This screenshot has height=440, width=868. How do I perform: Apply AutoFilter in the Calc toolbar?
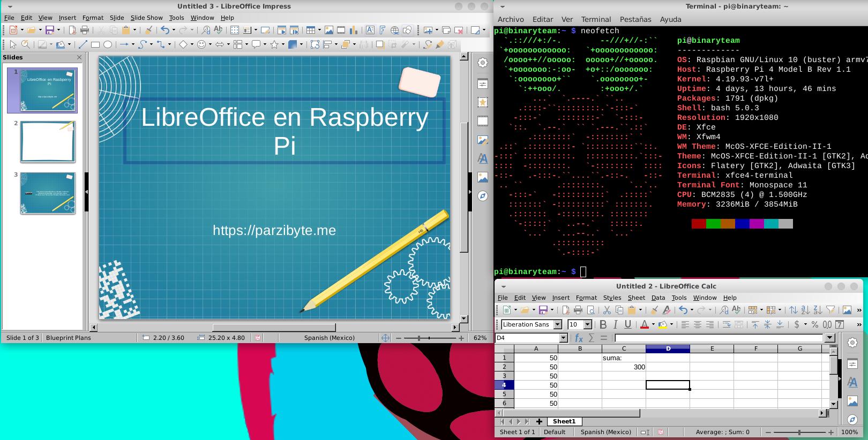click(x=830, y=310)
